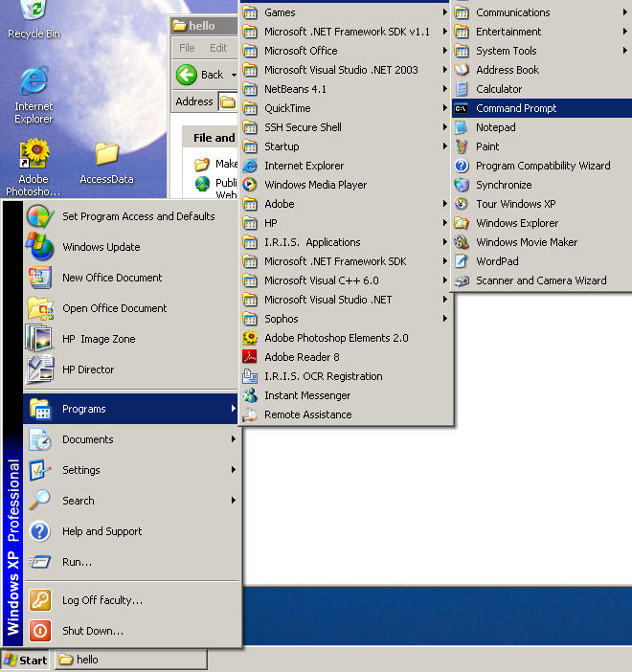The image size is (632, 672).
Task: Click the Tour Windows XP icon
Action: click(462, 204)
